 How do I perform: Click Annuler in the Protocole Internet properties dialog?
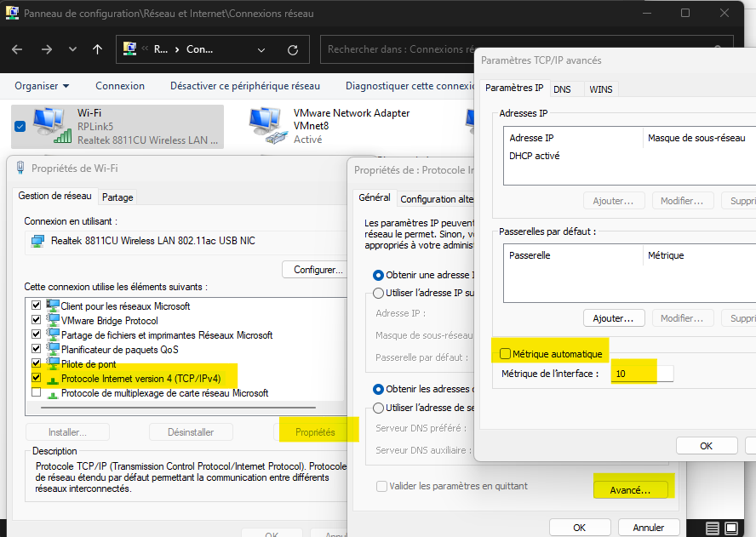tap(649, 528)
